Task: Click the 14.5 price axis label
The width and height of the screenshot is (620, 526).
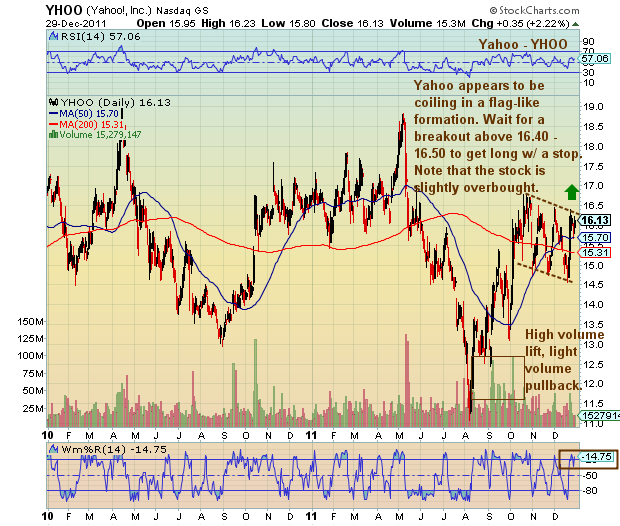Action: (x=594, y=285)
